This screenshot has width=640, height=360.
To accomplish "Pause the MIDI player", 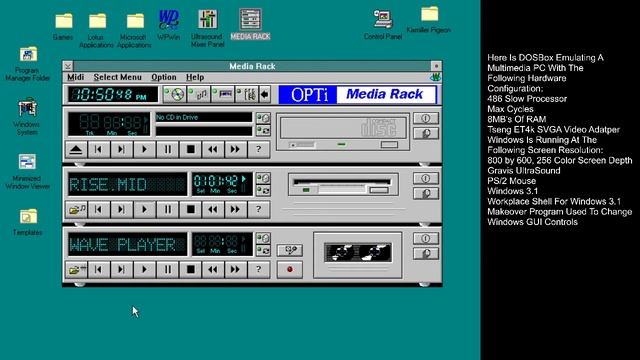I will (x=167, y=209).
